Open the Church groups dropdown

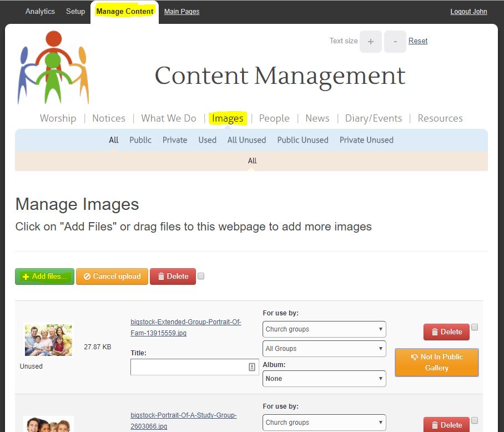pos(324,329)
